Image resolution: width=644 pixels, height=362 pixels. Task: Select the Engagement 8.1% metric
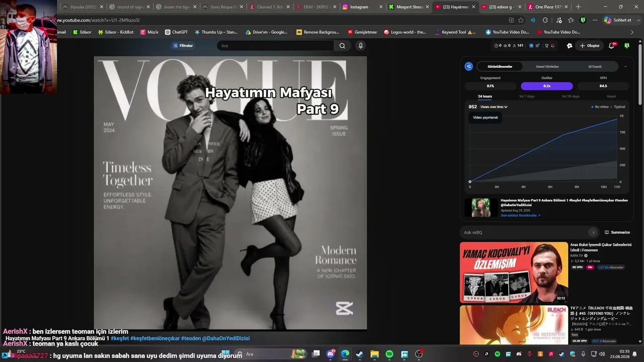pyautogui.click(x=491, y=86)
